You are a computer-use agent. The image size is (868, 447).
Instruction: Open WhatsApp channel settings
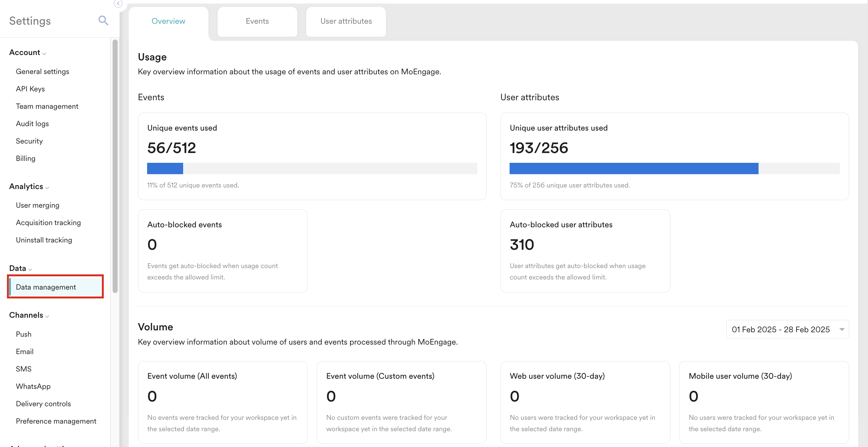pos(33,386)
